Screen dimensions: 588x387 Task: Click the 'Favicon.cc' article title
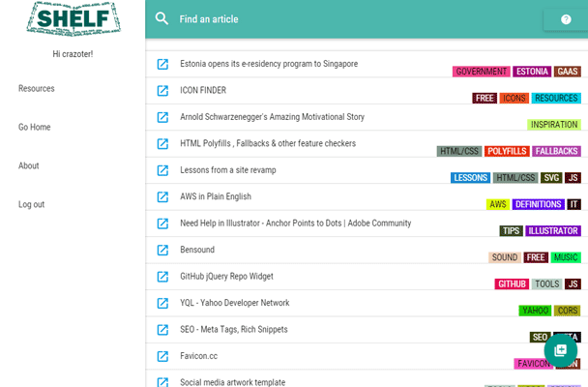(x=199, y=356)
